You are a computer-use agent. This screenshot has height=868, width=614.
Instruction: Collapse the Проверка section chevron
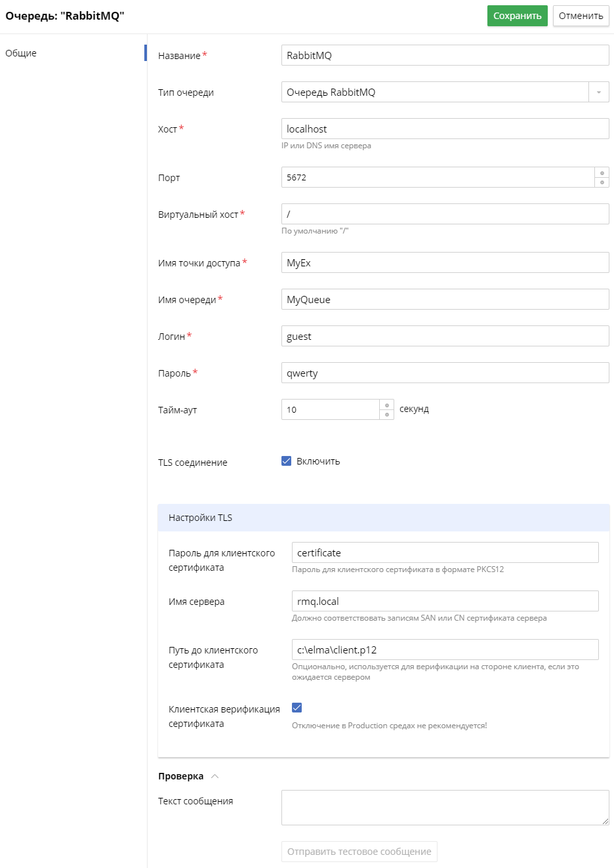[215, 776]
